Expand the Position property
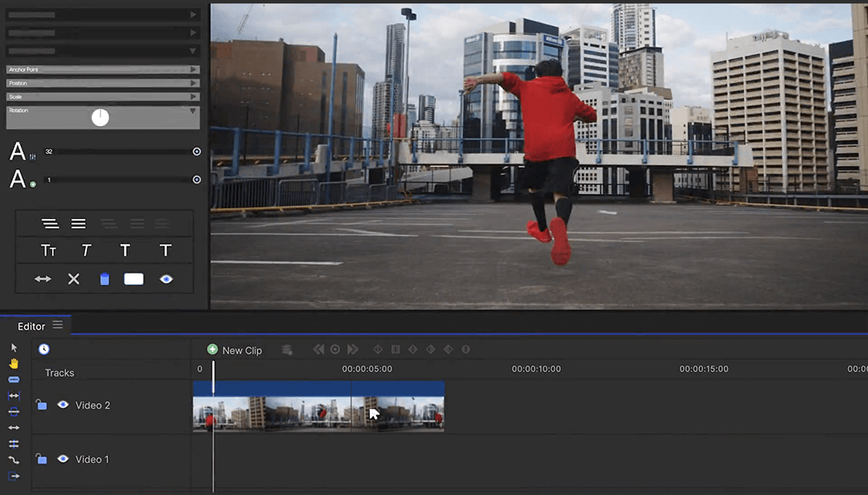The height and width of the screenshot is (495, 868). click(194, 83)
